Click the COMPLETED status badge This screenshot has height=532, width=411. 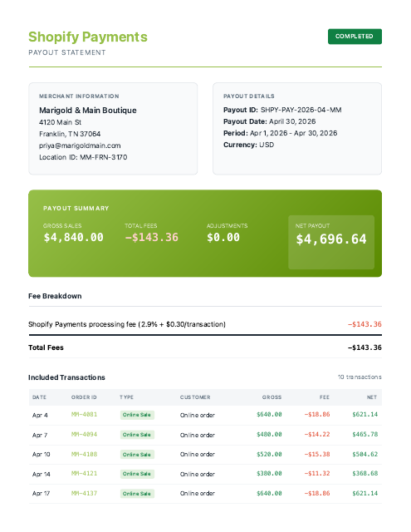(x=355, y=37)
